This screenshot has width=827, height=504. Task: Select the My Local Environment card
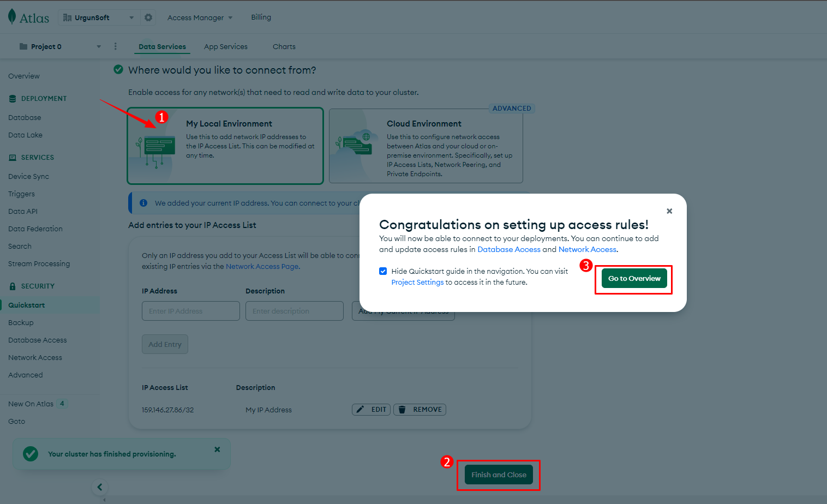click(225, 146)
